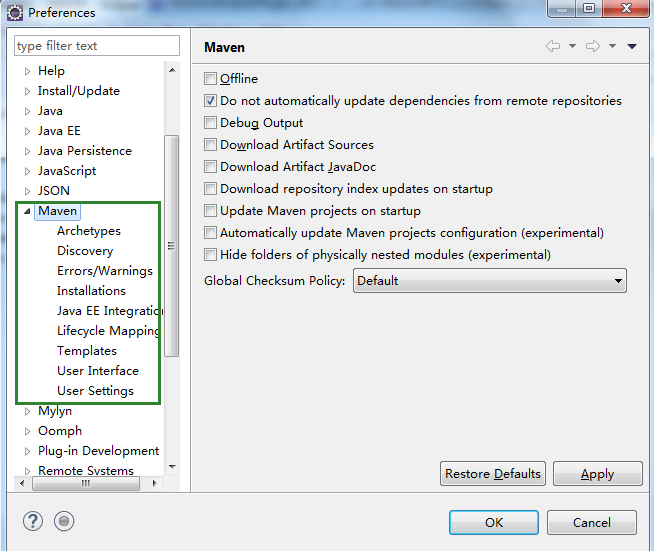Click the horizontal scroll left arrow

coord(22,483)
